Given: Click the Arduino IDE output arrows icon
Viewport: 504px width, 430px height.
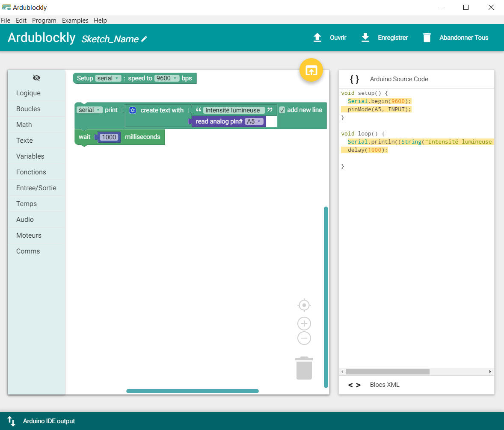Looking at the screenshot, I should point(12,421).
